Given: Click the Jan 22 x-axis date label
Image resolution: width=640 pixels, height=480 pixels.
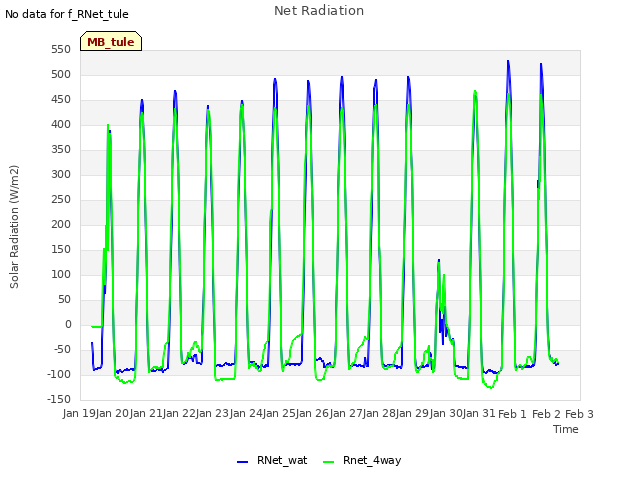Looking at the screenshot, I should click(x=179, y=414).
